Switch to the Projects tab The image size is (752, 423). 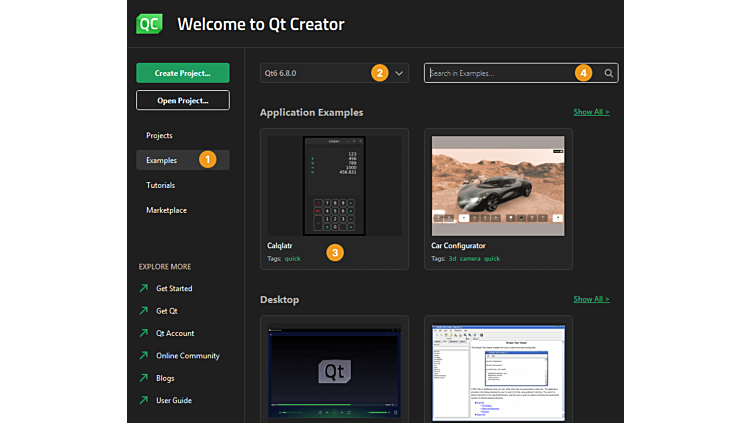tap(159, 135)
